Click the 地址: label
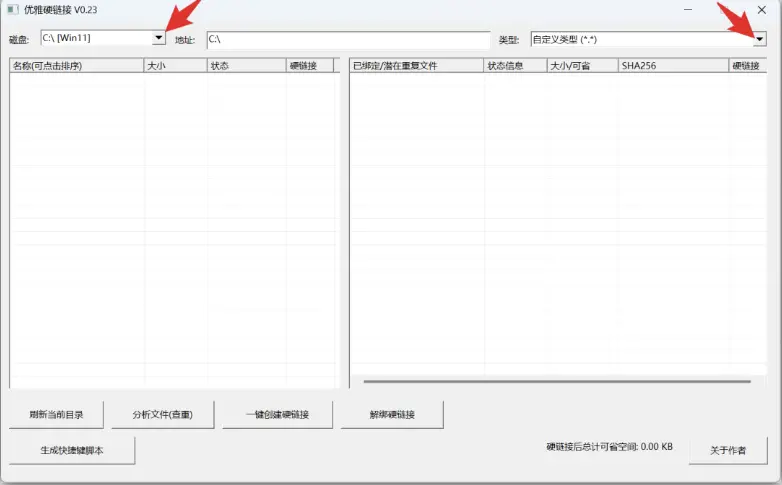This screenshot has height=485, width=782. [185, 39]
